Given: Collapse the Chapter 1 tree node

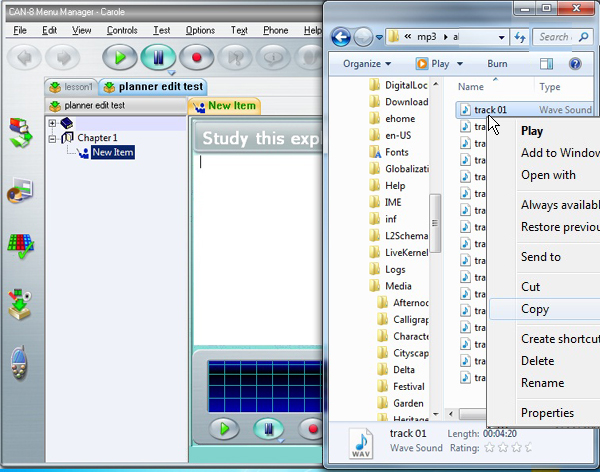Looking at the screenshot, I should [53, 138].
